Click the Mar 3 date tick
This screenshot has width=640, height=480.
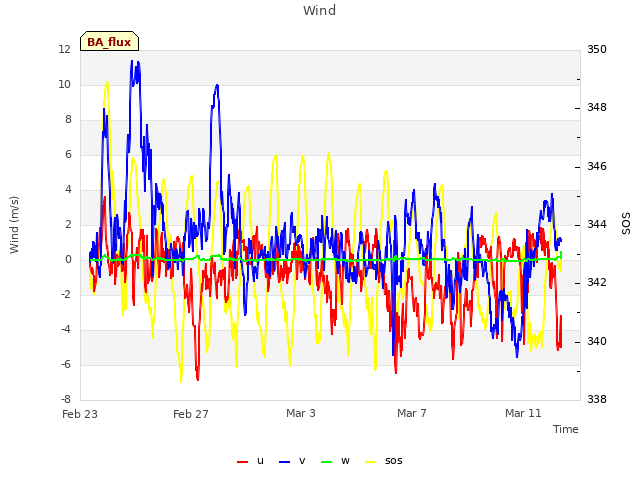pos(301,413)
